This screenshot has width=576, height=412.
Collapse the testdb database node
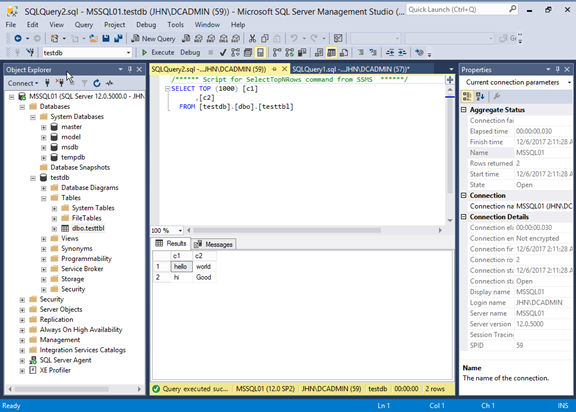tap(33, 178)
